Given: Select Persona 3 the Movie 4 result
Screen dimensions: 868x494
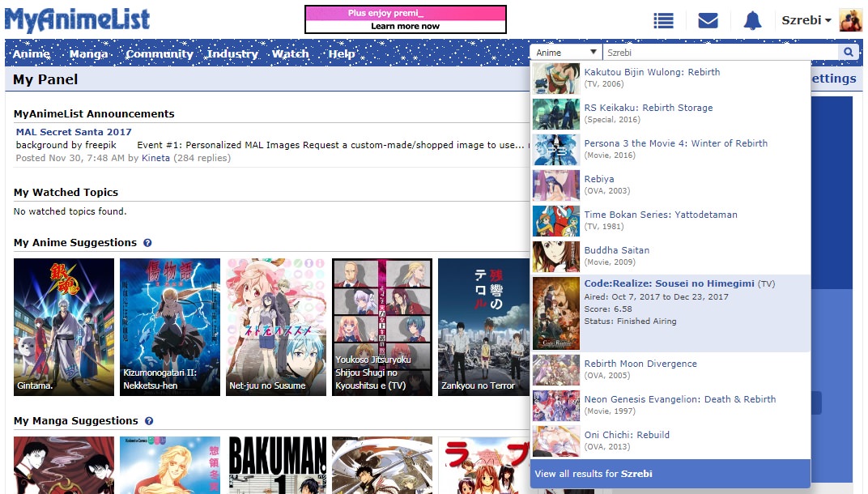Looking at the screenshot, I should click(x=670, y=150).
